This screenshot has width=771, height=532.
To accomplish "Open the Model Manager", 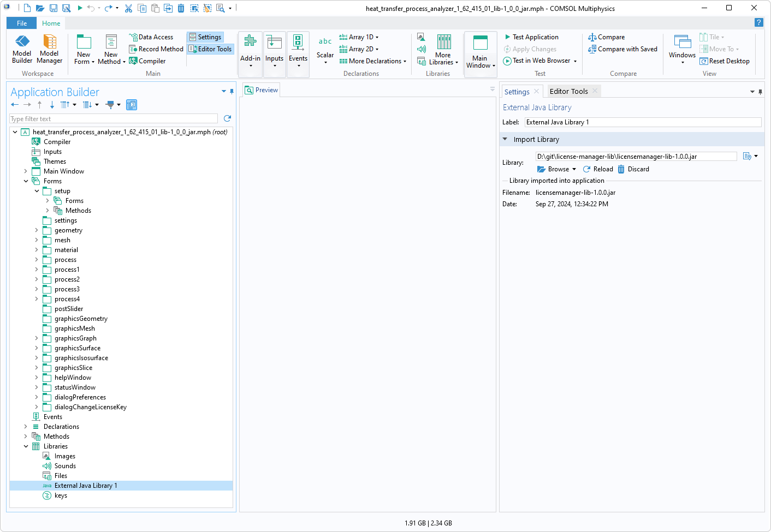I will coord(49,49).
